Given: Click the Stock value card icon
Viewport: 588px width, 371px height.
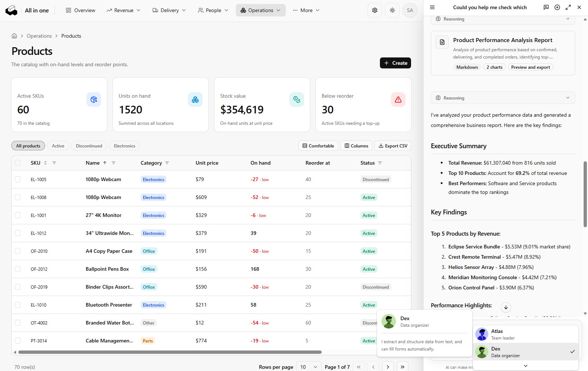Looking at the screenshot, I should click(297, 100).
